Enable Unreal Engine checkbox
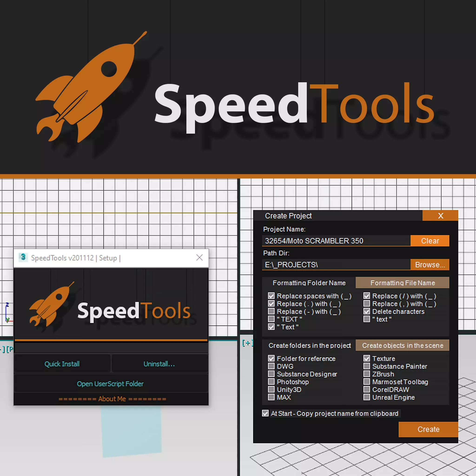This screenshot has height=476, width=476. coord(367,397)
